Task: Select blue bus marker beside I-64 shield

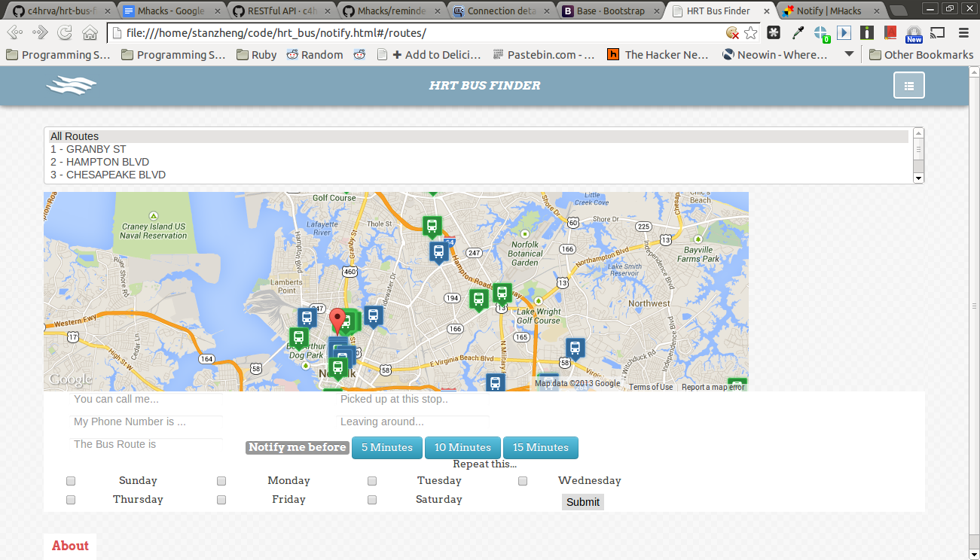Action: (439, 252)
